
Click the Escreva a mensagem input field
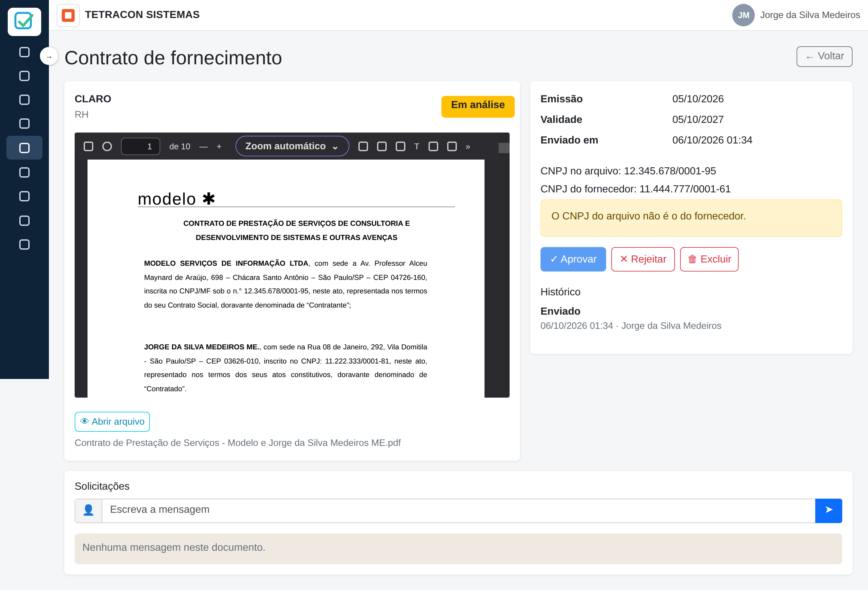pyautogui.click(x=458, y=511)
